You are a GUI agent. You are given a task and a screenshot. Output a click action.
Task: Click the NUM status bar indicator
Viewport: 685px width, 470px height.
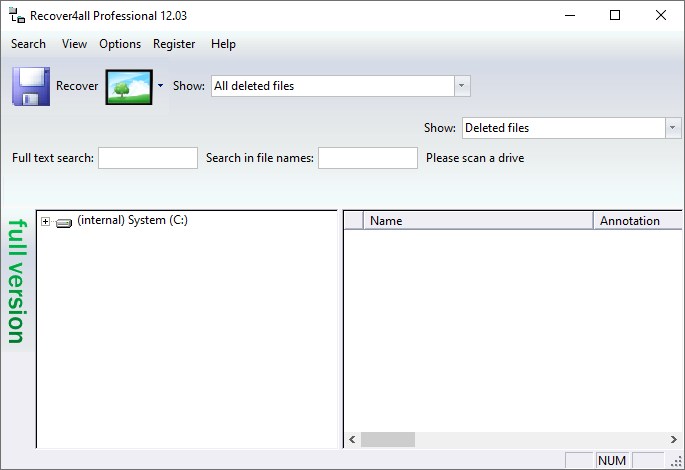(x=612, y=460)
